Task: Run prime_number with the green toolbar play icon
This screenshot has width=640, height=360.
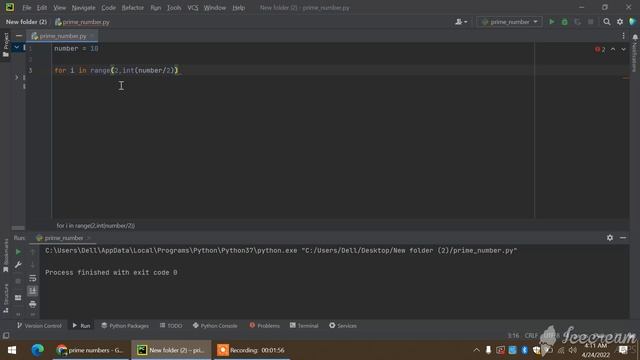Action: [x=551, y=22]
